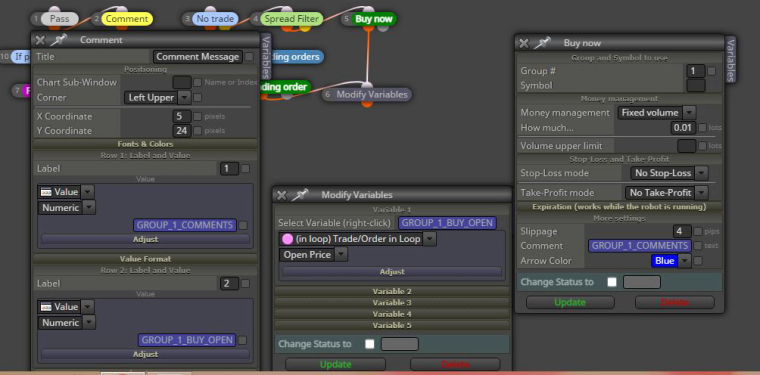Select the No trade block node

[x=215, y=19]
